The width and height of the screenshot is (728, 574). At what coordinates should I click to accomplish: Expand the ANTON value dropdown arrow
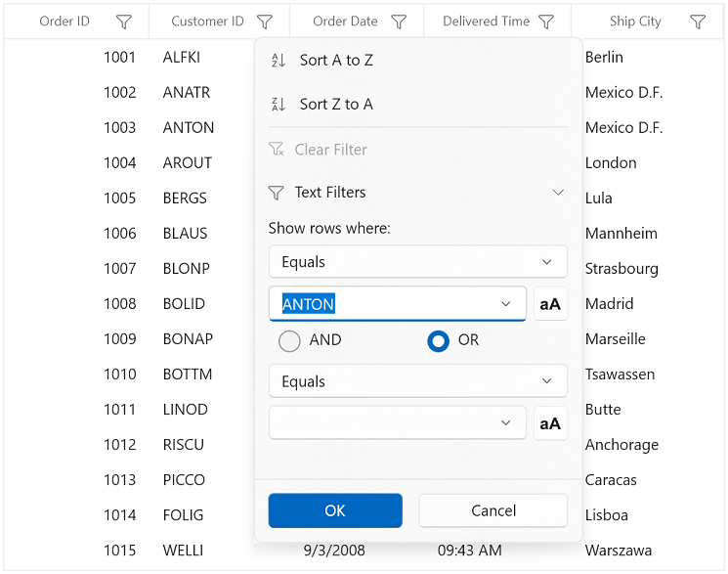pos(505,304)
